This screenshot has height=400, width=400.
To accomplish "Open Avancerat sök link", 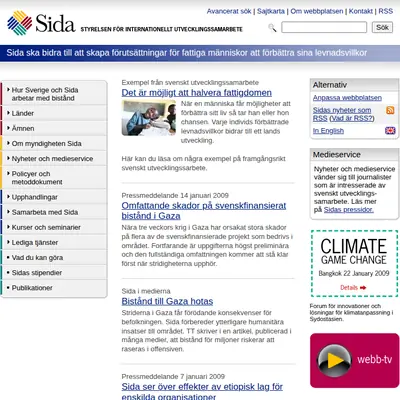I will tap(229, 11).
